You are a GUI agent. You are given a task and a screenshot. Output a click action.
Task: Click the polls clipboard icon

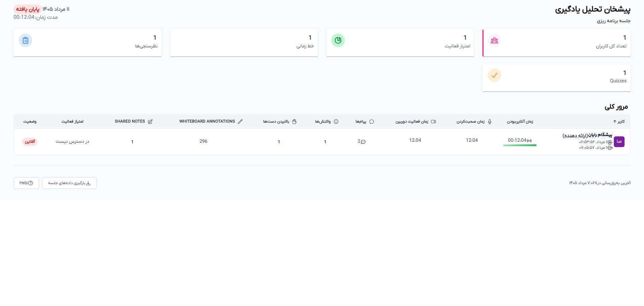[x=25, y=40]
